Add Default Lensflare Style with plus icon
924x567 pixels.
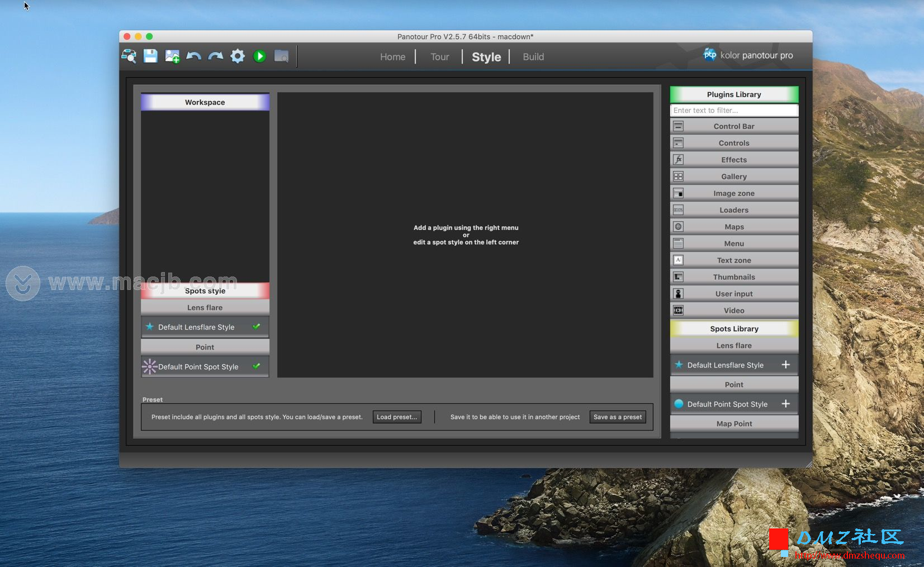coord(785,365)
